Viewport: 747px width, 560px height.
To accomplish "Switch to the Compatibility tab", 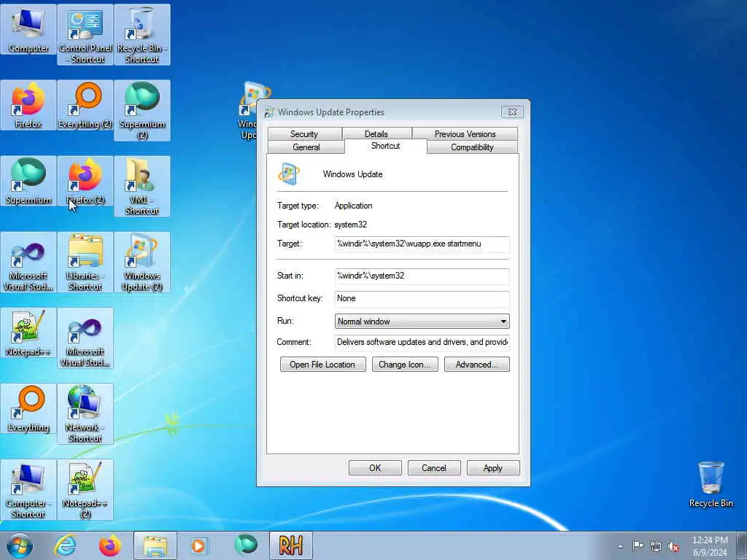I will pos(472,147).
